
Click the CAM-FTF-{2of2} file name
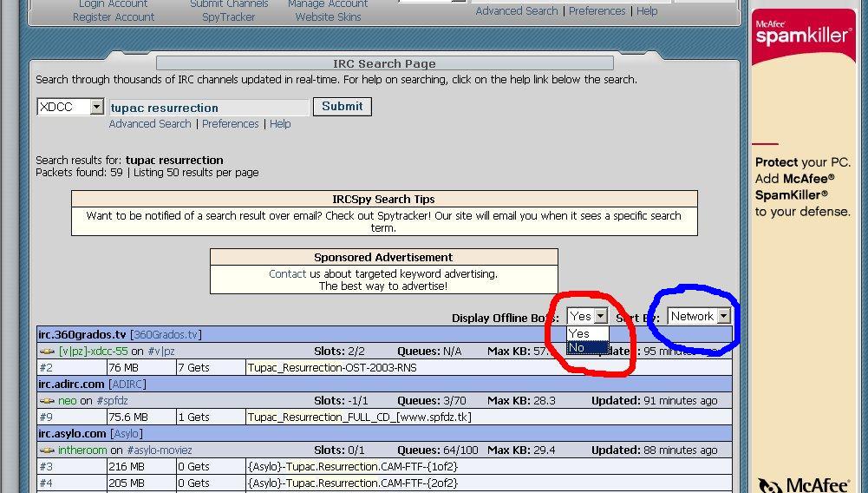(x=353, y=483)
